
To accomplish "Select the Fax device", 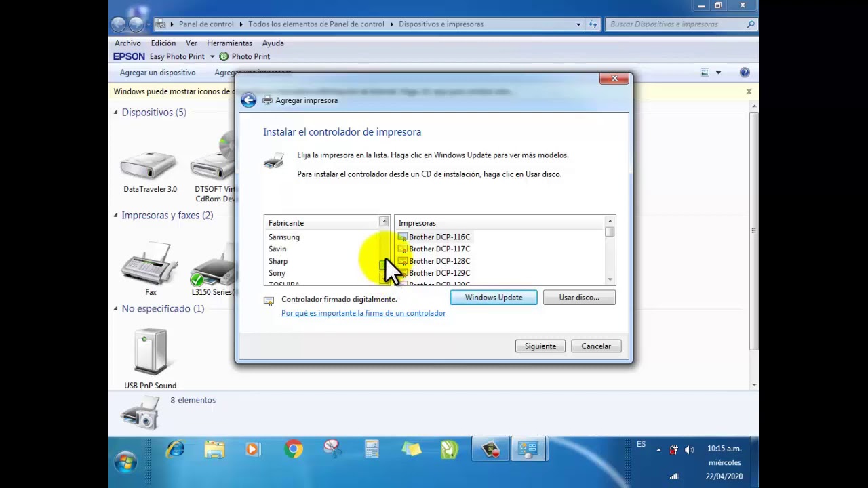I will [150, 268].
